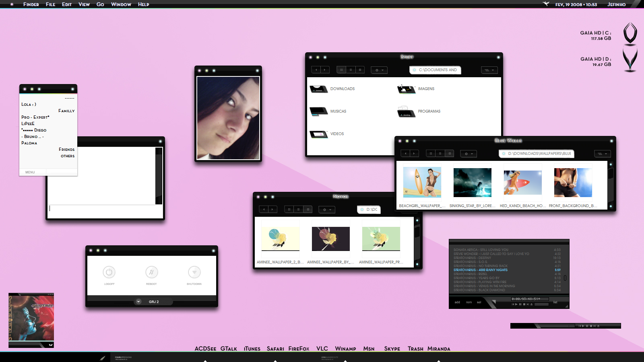Switch Stuff window to column view
Screen dimensions: 644x362
(x=360, y=70)
